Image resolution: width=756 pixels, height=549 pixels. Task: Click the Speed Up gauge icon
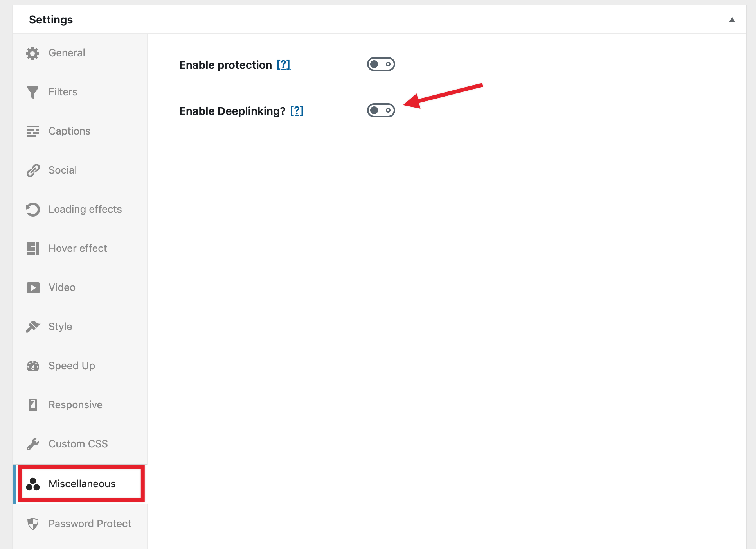pyautogui.click(x=32, y=366)
